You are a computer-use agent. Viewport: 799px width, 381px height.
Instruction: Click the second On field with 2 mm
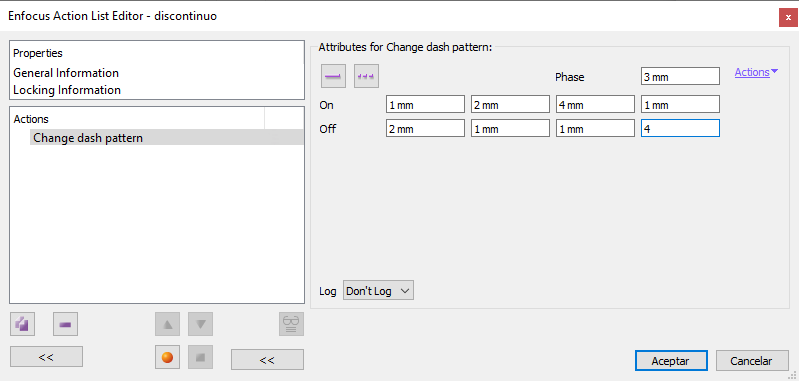[x=510, y=104]
